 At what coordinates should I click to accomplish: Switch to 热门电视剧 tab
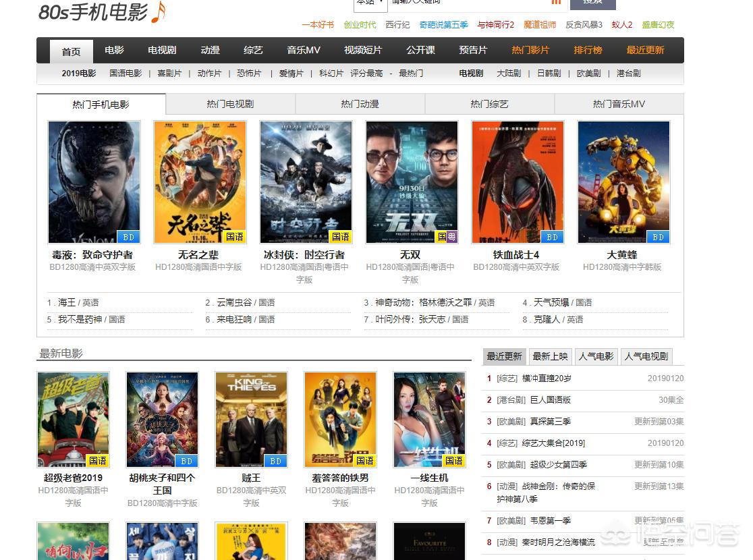[231, 104]
